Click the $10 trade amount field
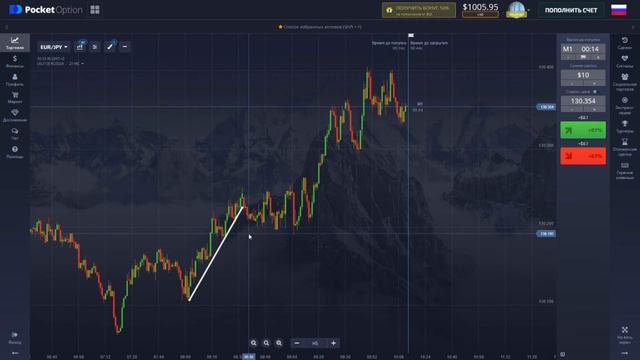640x360 pixels. click(583, 75)
